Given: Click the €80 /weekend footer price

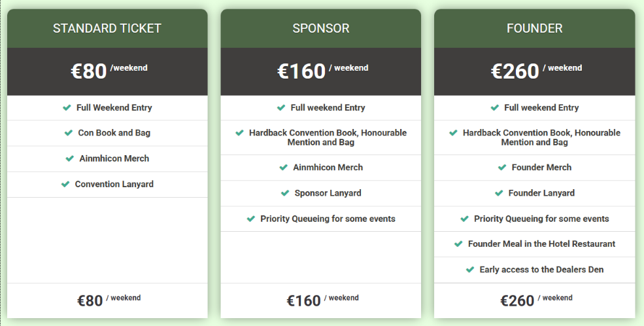Looking at the screenshot, I should [x=108, y=300].
